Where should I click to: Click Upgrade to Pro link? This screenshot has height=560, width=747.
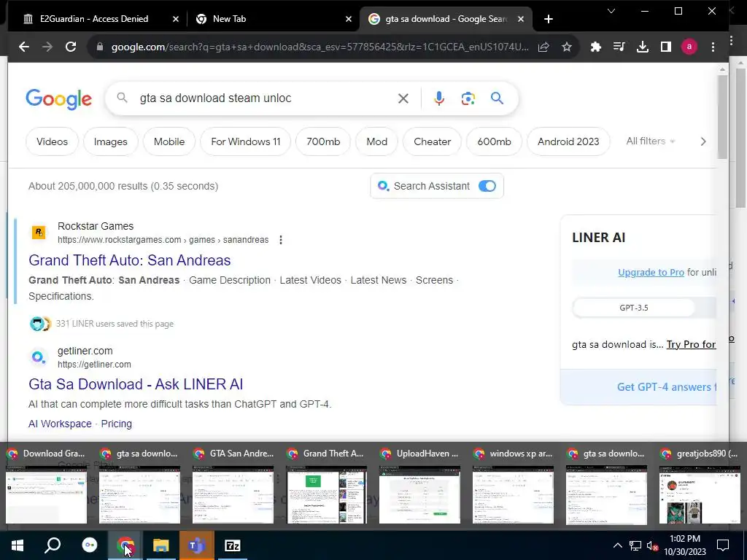click(651, 273)
